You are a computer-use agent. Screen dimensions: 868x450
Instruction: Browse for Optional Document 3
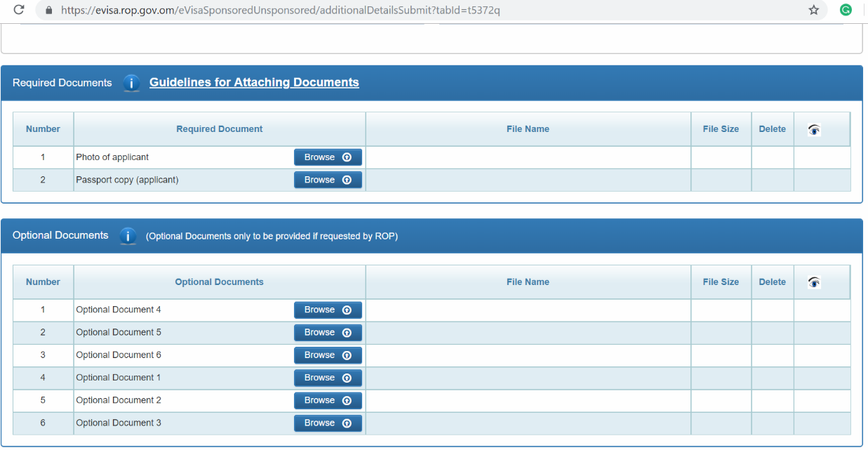click(x=328, y=423)
